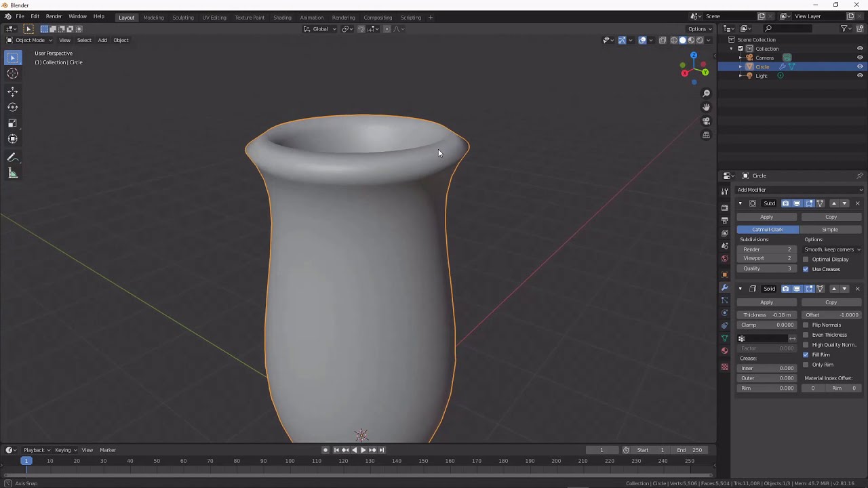Switch to the Modeling workspace tab
This screenshot has width=868, height=488.
[x=153, y=18]
